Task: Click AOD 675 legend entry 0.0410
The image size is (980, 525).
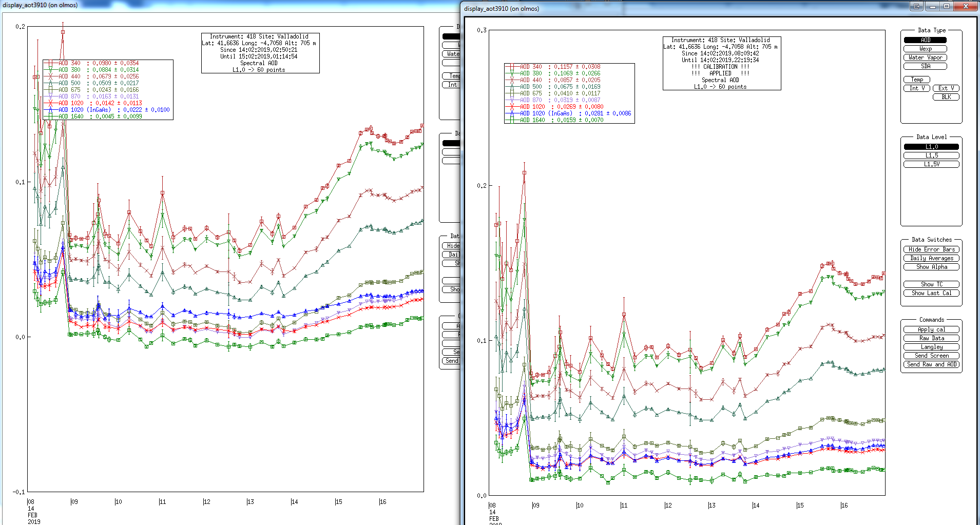Action: [x=552, y=93]
